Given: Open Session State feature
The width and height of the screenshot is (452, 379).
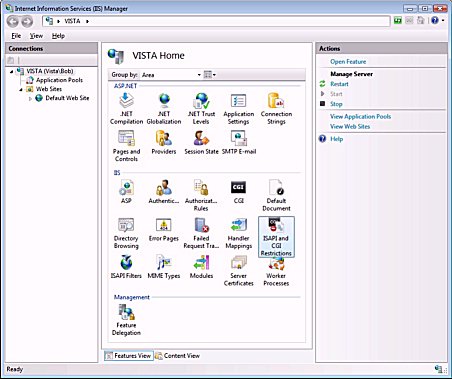Looking at the screenshot, I should pos(201,142).
